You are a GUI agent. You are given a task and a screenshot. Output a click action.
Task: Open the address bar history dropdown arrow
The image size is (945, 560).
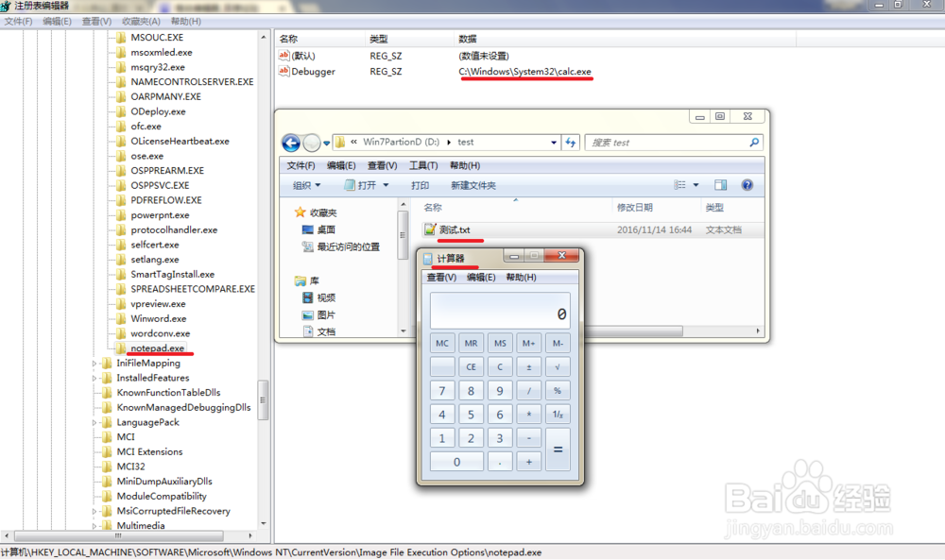coord(553,143)
